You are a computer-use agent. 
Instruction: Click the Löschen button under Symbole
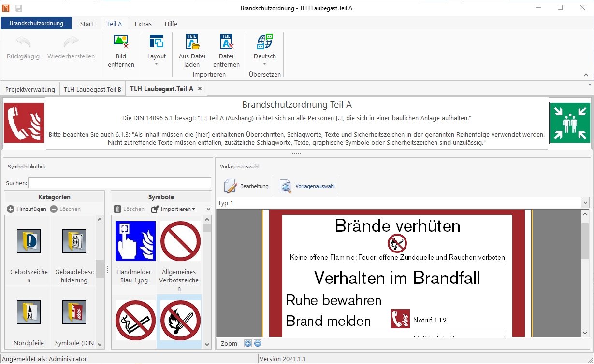[130, 209]
